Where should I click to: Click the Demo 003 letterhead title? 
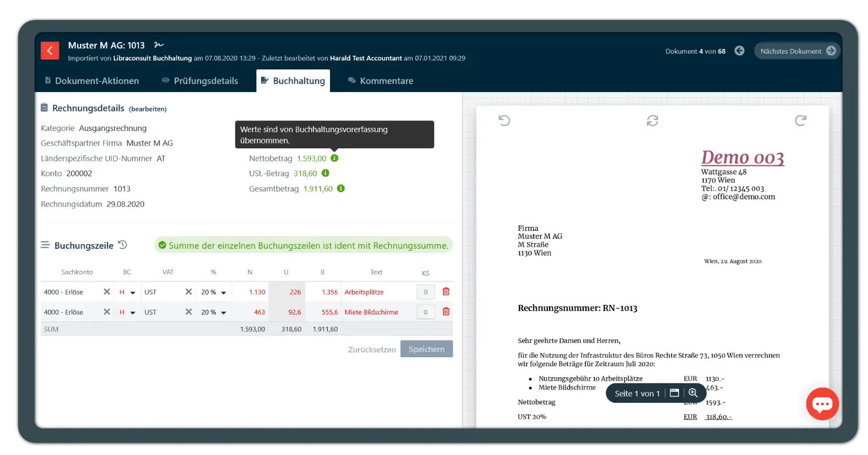click(x=743, y=157)
